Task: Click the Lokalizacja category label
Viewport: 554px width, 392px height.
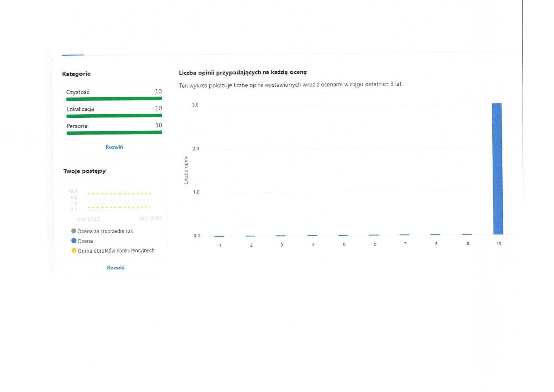Action: (80, 109)
